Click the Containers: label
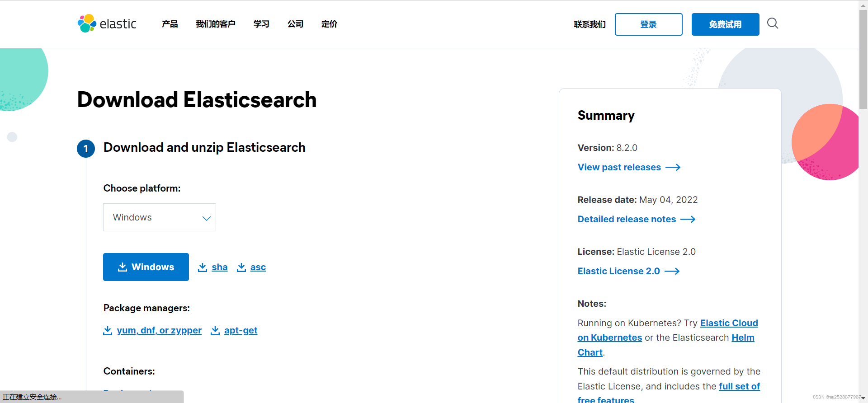The height and width of the screenshot is (403, 868). point(129,371)
